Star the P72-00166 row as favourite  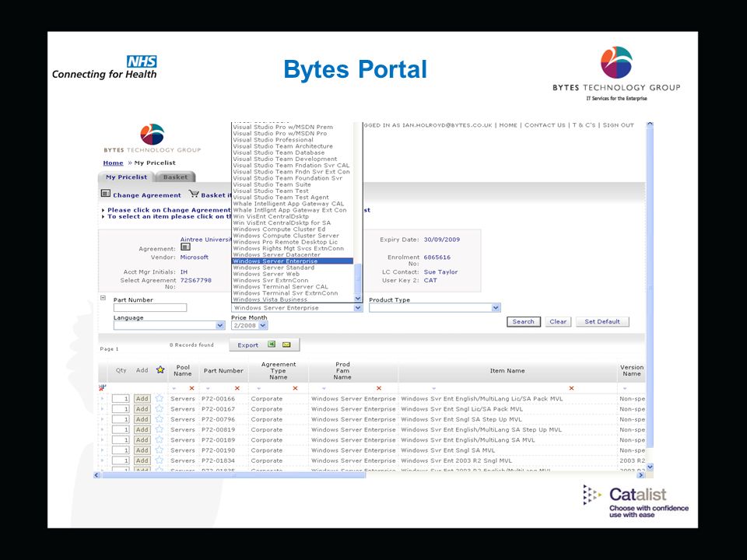160,398
